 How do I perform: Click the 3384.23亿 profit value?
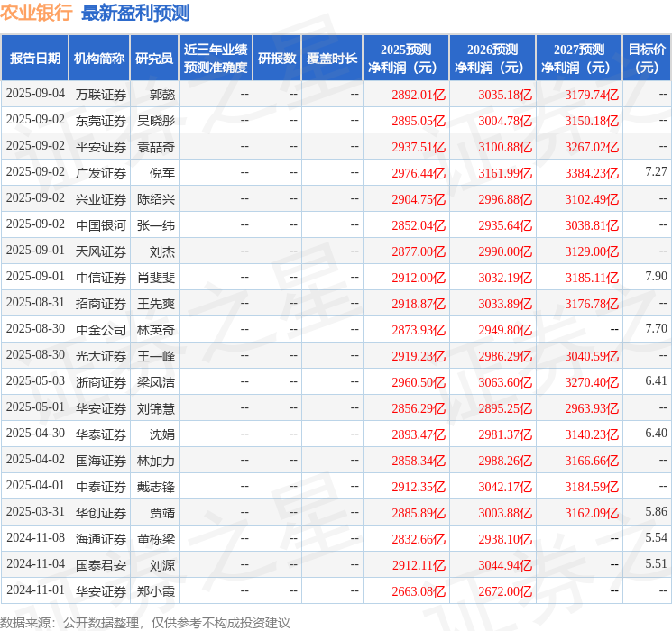click(x=592, y=173)
